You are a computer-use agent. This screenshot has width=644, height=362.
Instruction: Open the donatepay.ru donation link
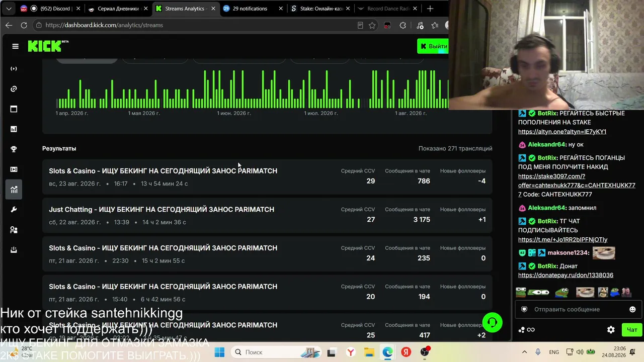566,276
